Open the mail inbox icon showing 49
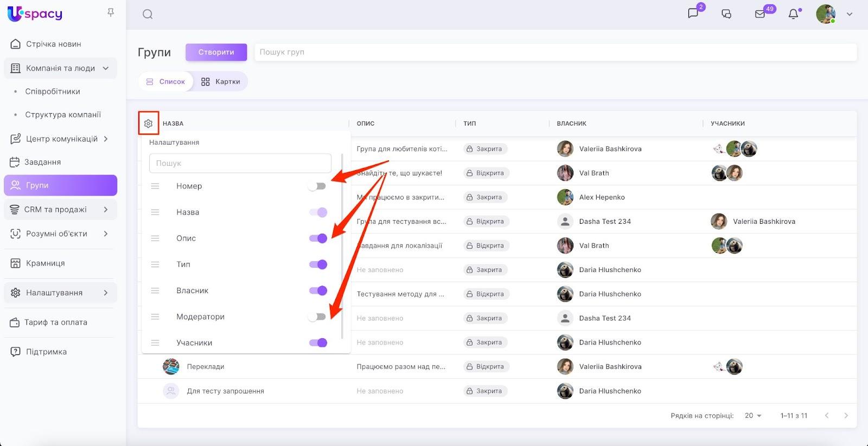Viewport: 868px width, 446px height. (760, 14)
